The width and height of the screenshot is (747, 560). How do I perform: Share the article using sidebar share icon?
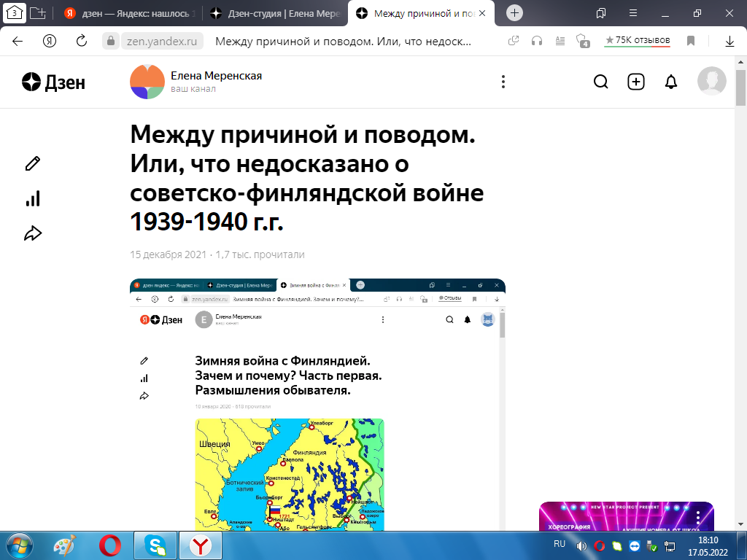click(31, 233)
